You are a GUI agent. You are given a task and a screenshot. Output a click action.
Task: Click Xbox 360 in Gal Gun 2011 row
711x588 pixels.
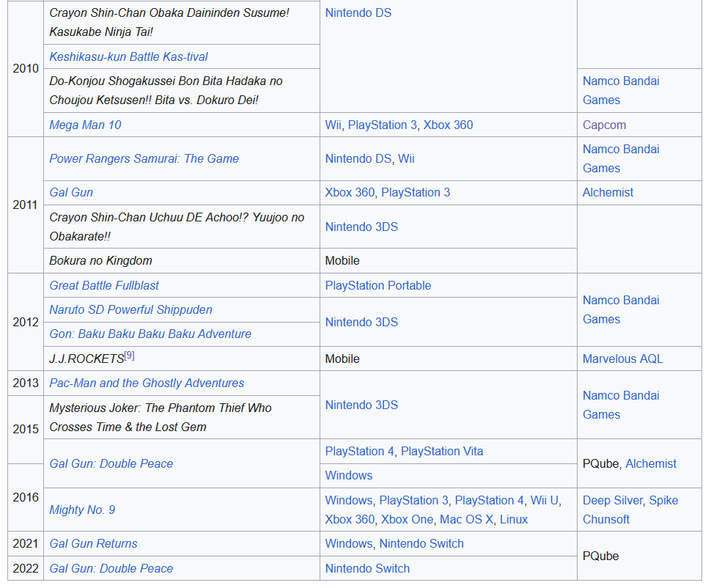click(x=350, y=192)
